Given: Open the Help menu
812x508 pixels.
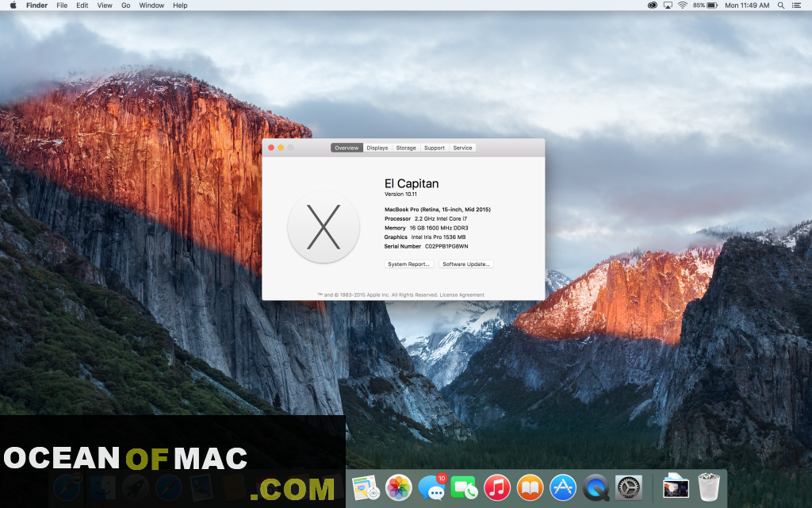Looking at the screenshot, I should click(180, 6).
